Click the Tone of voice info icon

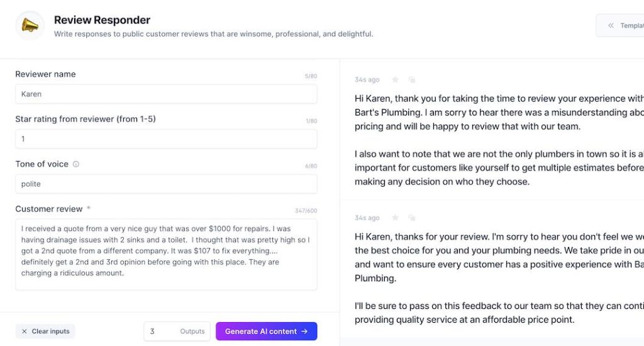pyautogui.click(x=76, y=164)
